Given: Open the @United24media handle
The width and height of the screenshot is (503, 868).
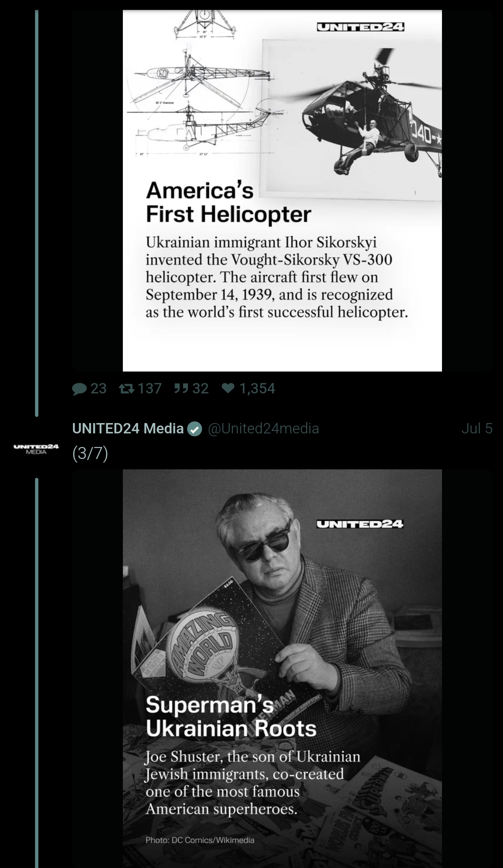Looking at the screenshot, I should point(263,429).
